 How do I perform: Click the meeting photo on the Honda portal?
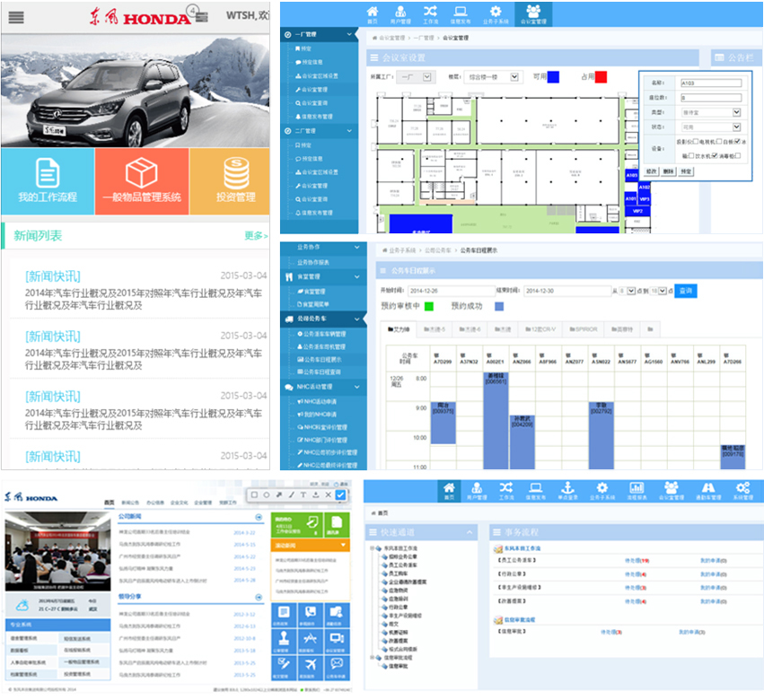[58, 551]
